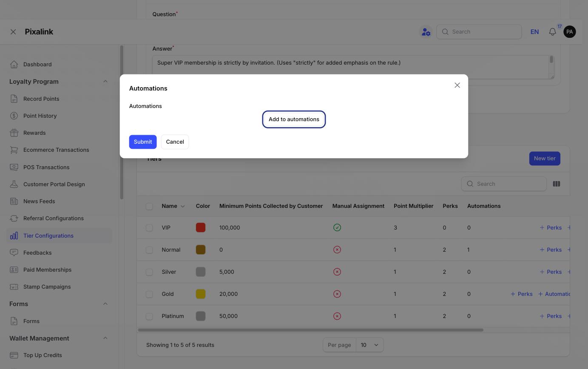Select all tiers header checkbox

pyautogui.click(x=149, y=206)
